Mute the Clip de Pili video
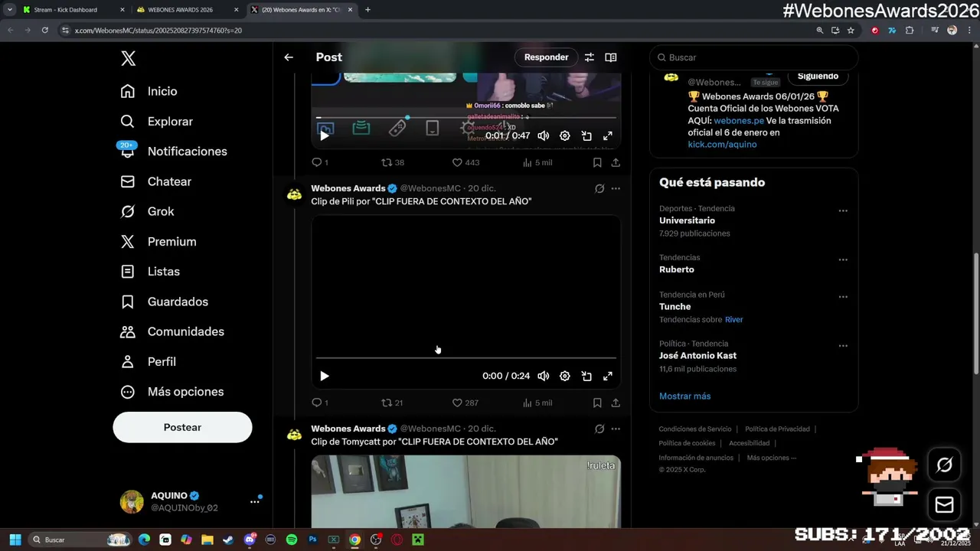This screenshot has width=980, height=551. (544, 376)
